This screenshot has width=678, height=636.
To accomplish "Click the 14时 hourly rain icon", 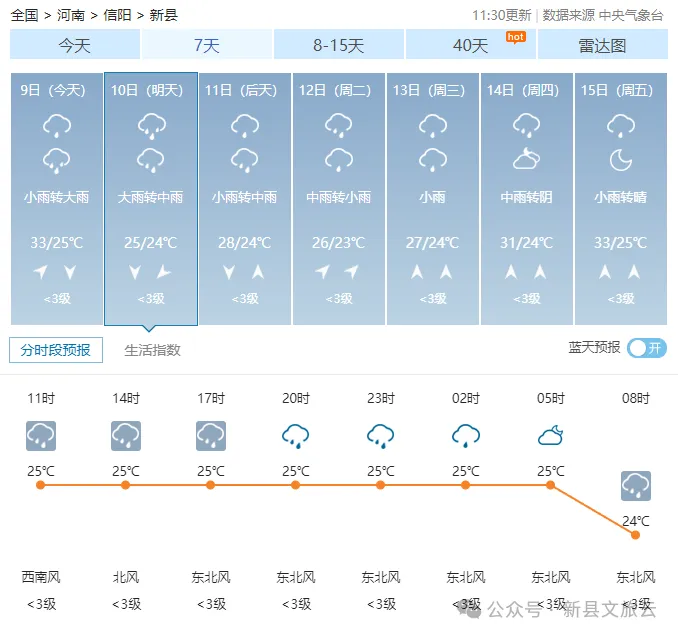I will click(126, 436).
